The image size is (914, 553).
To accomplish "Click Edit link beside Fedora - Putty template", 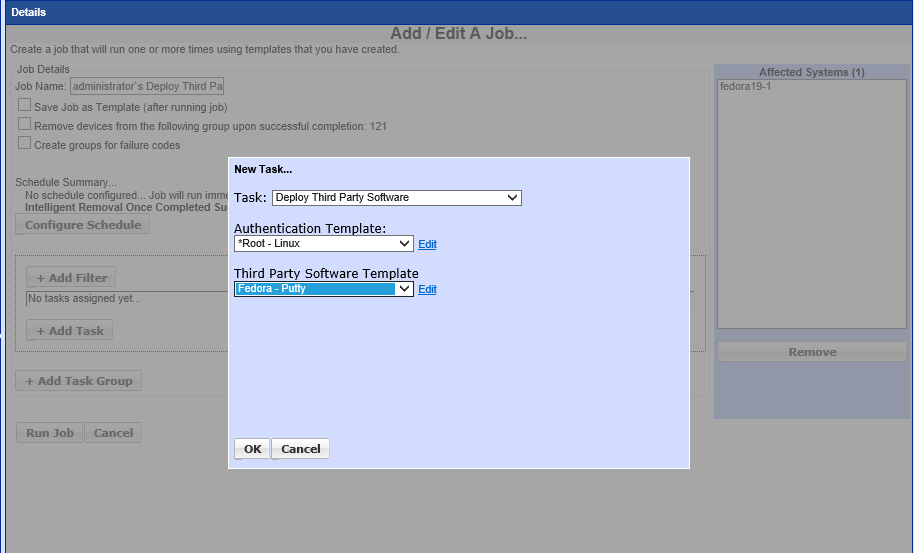I will click(x=427, y=290).
